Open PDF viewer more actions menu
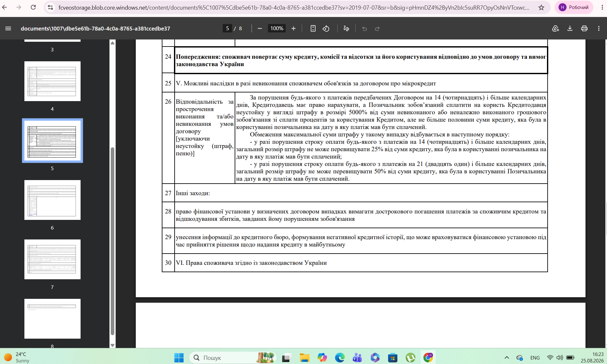Viewport: 607px width, 364px height. click(599, 29)
